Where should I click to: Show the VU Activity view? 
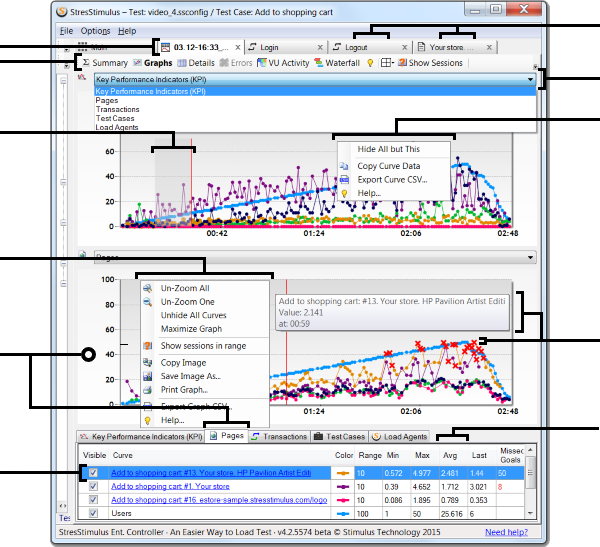283,63
